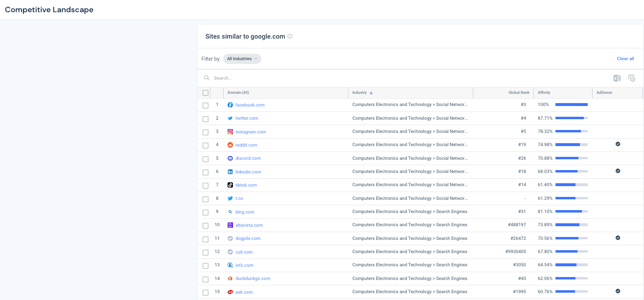Open the All Industries filter dropdown
The width and height of the screenshot is (644, 300).
click(x=242, y=59)
